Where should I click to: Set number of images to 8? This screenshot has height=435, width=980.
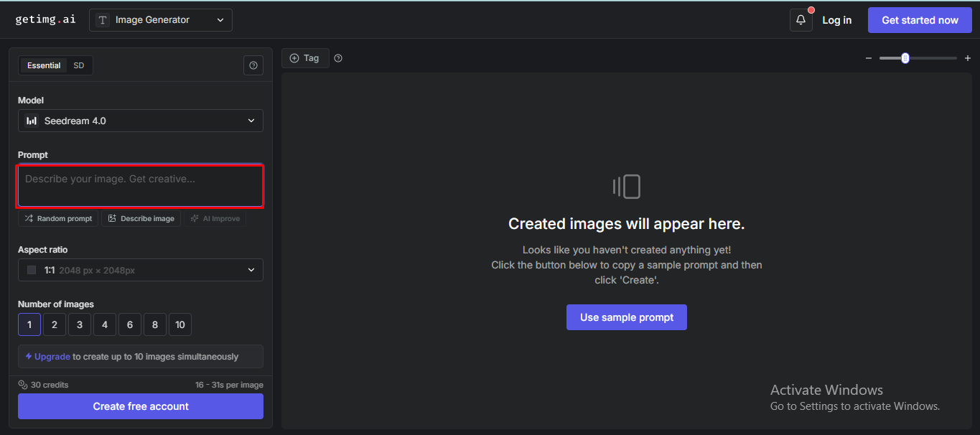point(155,324)
